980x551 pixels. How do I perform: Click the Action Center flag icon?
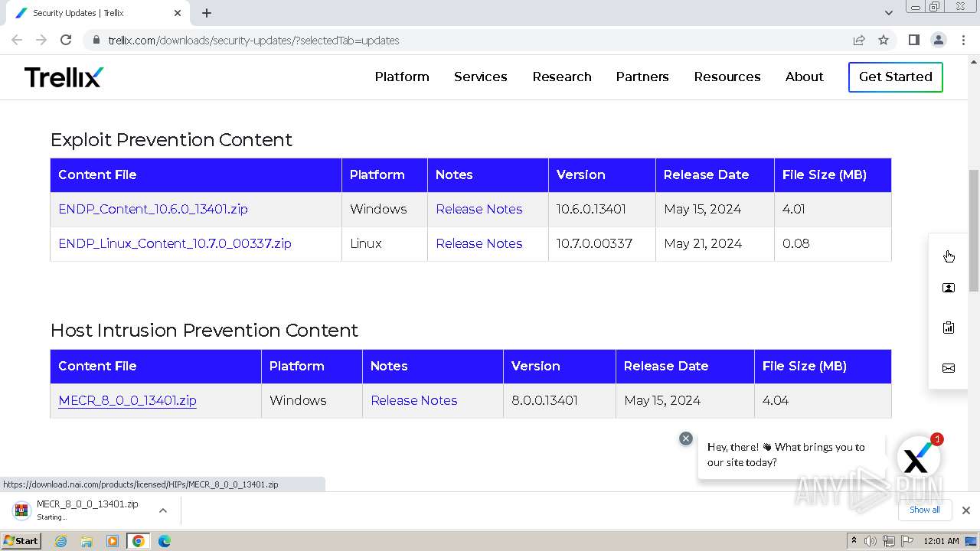click(x=907, y=541)
